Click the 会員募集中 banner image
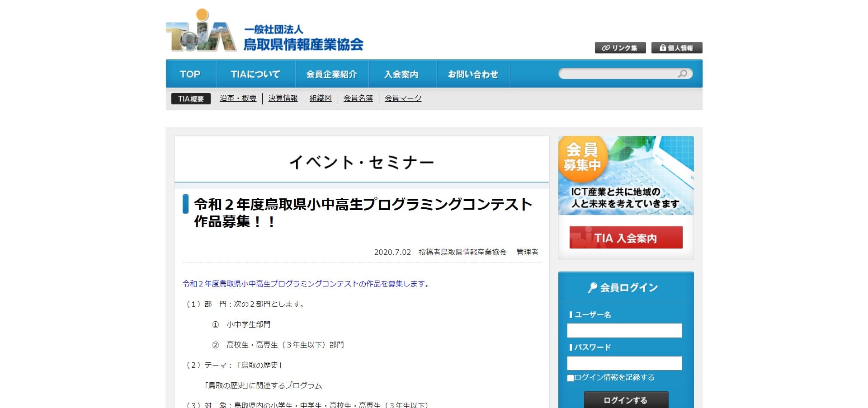The image size is (868, 408). (x=626, y=175)
